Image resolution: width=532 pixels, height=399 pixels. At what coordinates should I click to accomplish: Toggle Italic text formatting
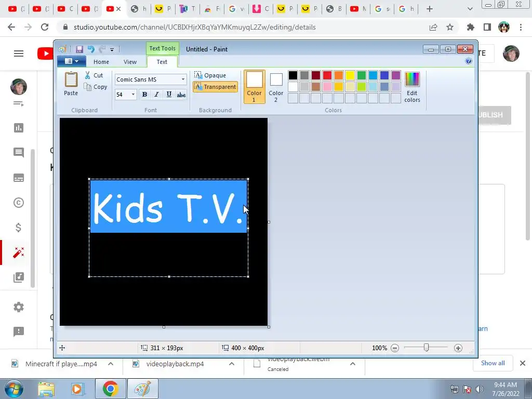[156, 95]
